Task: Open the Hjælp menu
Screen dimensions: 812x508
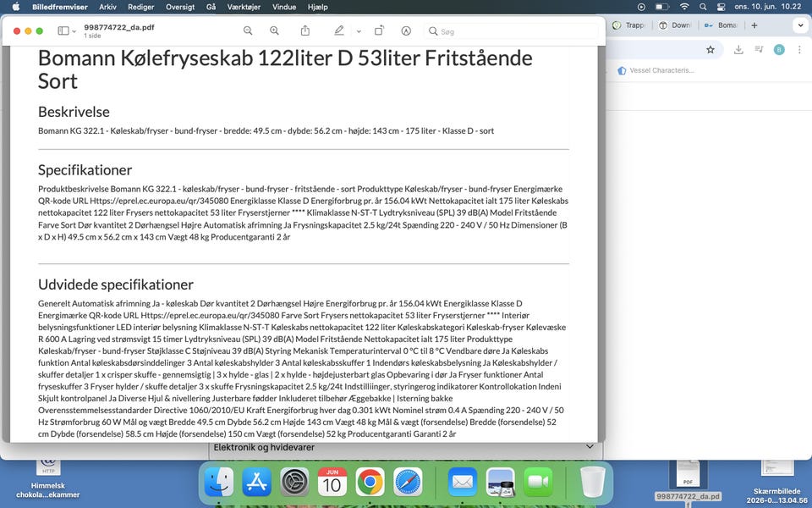Action: point(317,7)
